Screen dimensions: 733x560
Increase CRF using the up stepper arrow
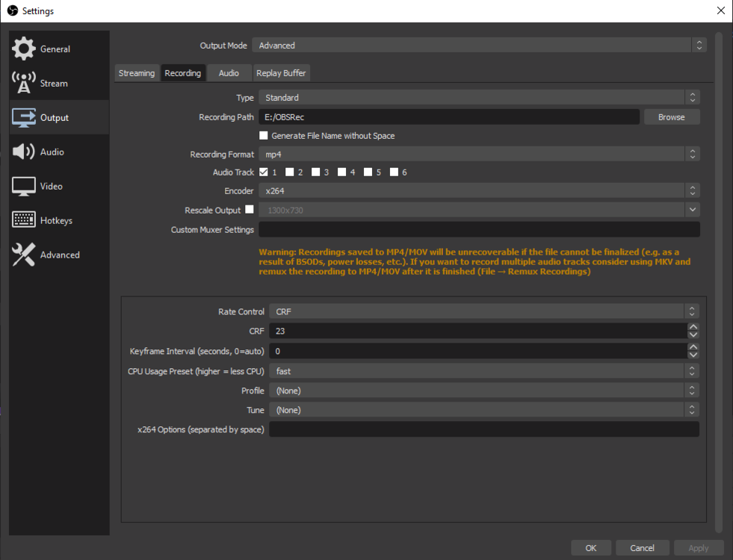click(693, 327)
